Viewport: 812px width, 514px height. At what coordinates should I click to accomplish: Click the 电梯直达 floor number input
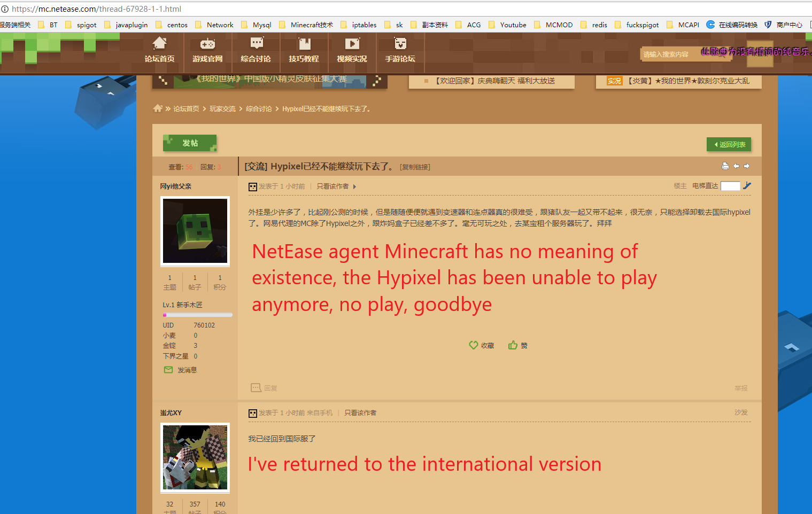pyautogui.click(x=730, y=186)
